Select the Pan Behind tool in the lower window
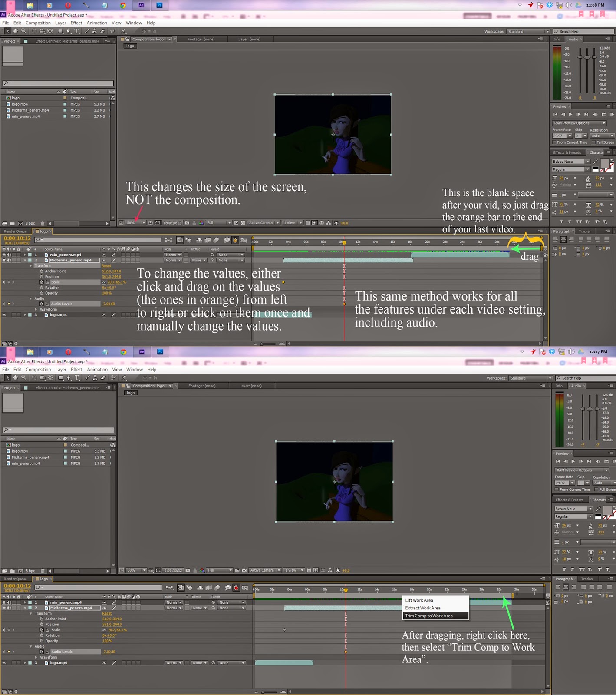Viewport: 616px width, 695px height. 51,378
